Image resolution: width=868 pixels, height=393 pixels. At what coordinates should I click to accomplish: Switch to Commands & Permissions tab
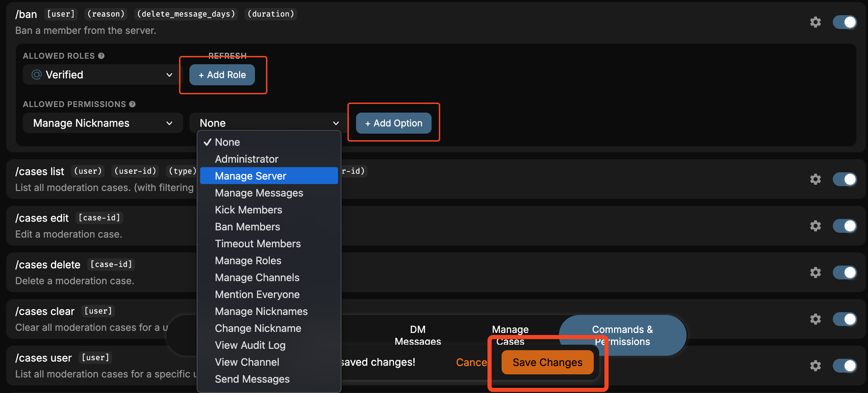[x=622, y=335]
